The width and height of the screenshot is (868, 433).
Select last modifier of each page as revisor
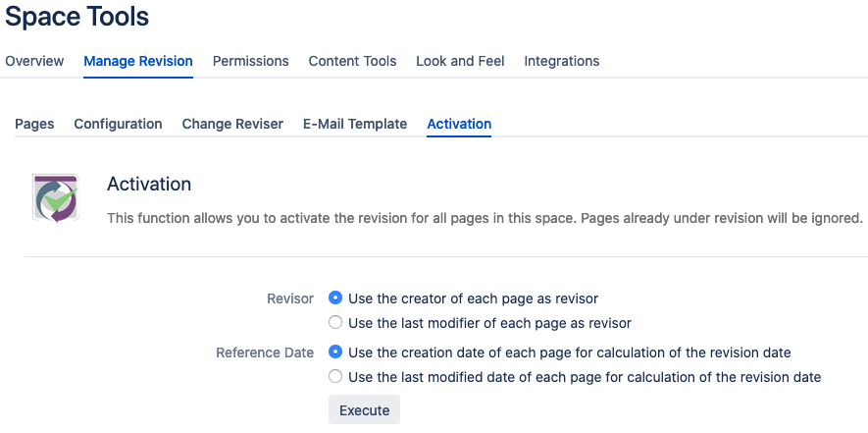point(334,323)
